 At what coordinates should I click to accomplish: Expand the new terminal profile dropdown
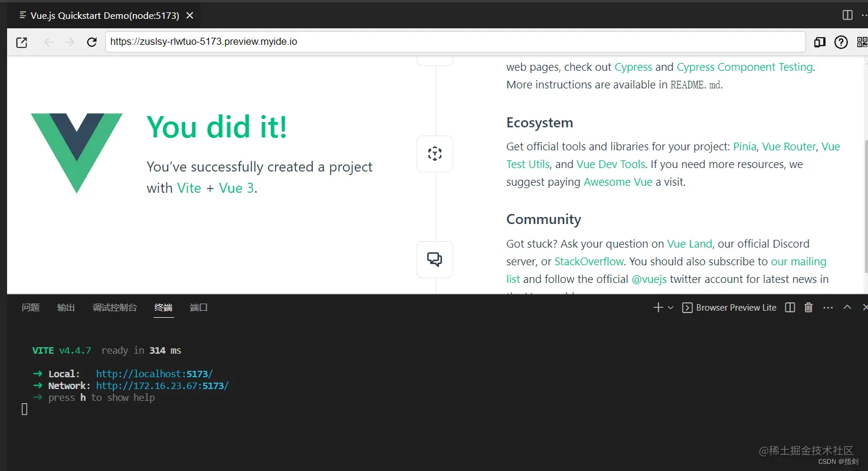click(x=670, y=308)
